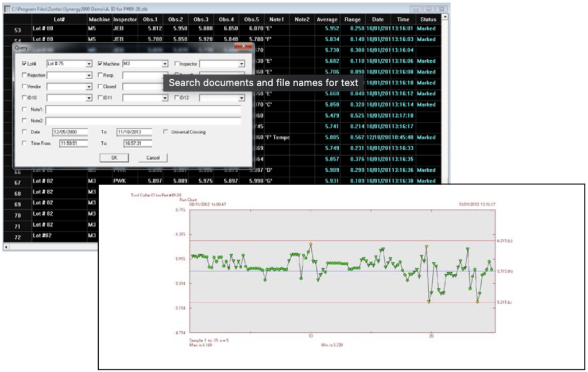Open the ID11 dropdown list
Viewport: 588px width, 372px height.
tap(165, 98)
